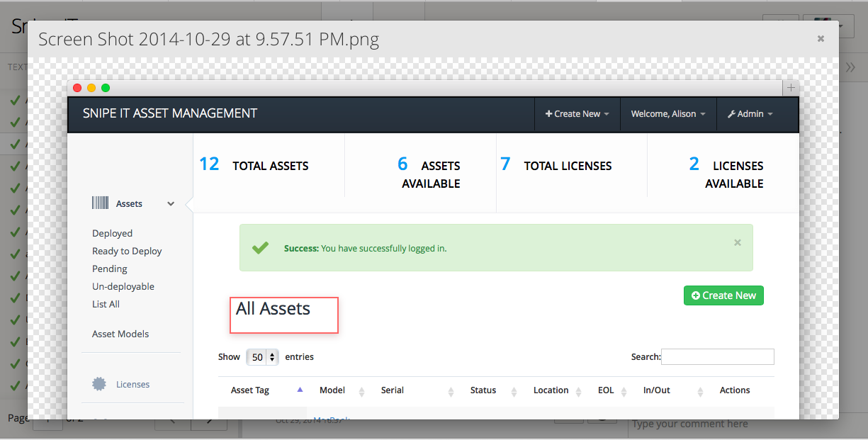Viewport: 868px width, 440px height.
Task: Open the Deployed assets list
Action: click(x=112, y=233)
